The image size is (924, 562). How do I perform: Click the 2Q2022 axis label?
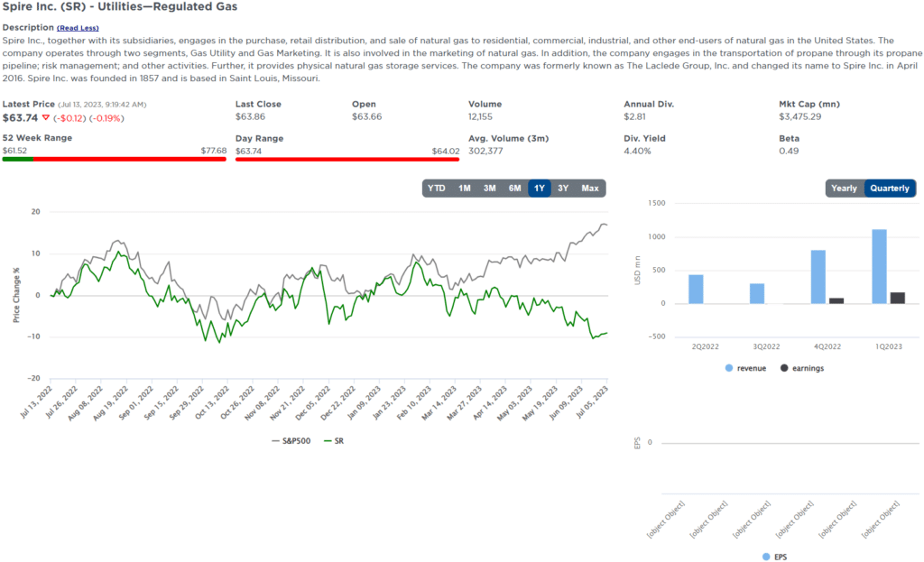(x=705, y=346)
